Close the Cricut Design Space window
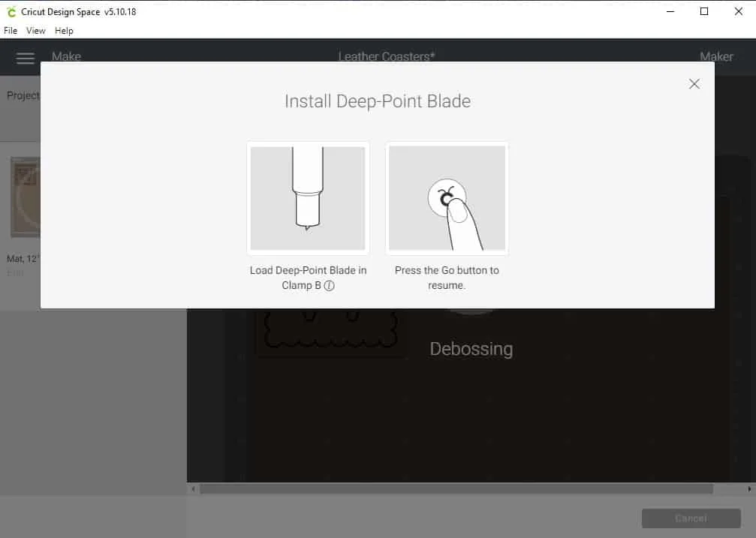Screen dimensions: 756x538 [738, 11]
